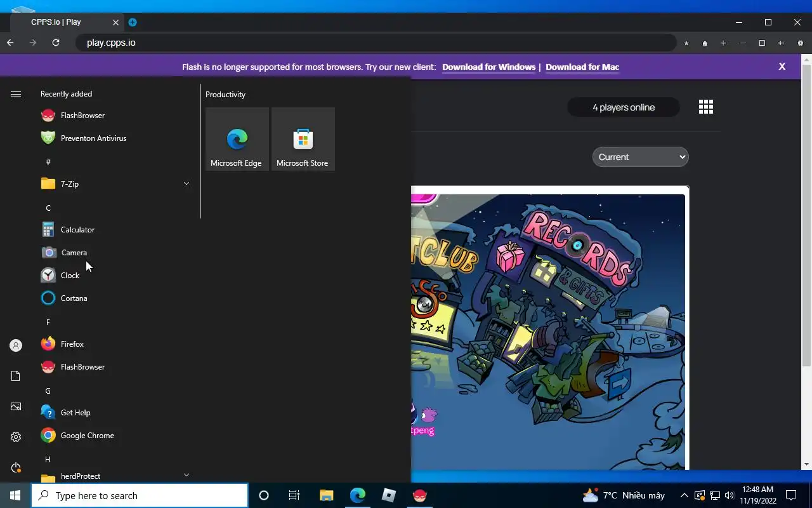This screenshot has width=812, height=508.
Task: Open Microsoft Store tile
Action: [x=303, y=138]
